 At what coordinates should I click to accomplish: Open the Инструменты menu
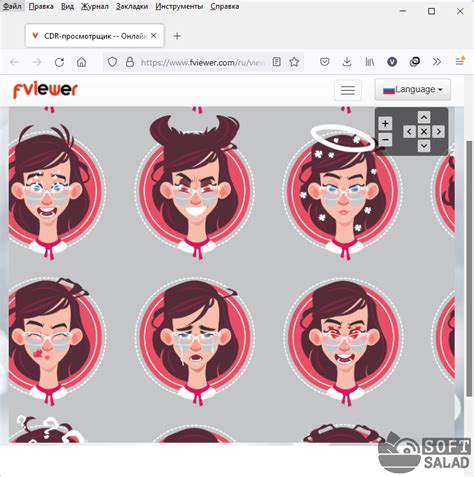(x=179, y=6)
